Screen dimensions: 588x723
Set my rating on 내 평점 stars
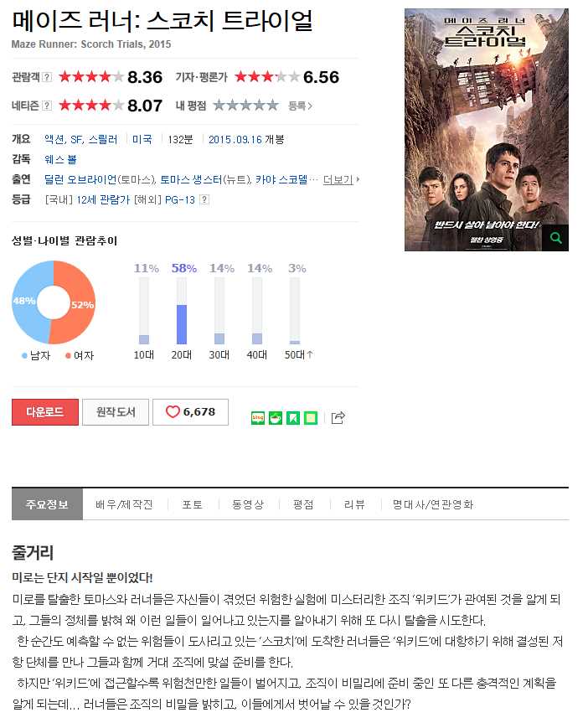tap(245, 106)
